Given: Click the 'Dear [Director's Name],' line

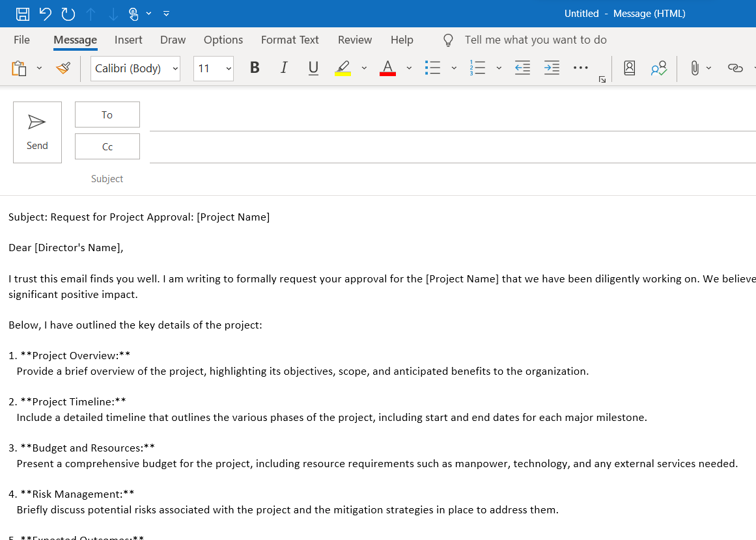Looking at the screenshot, I should (66, 248).
